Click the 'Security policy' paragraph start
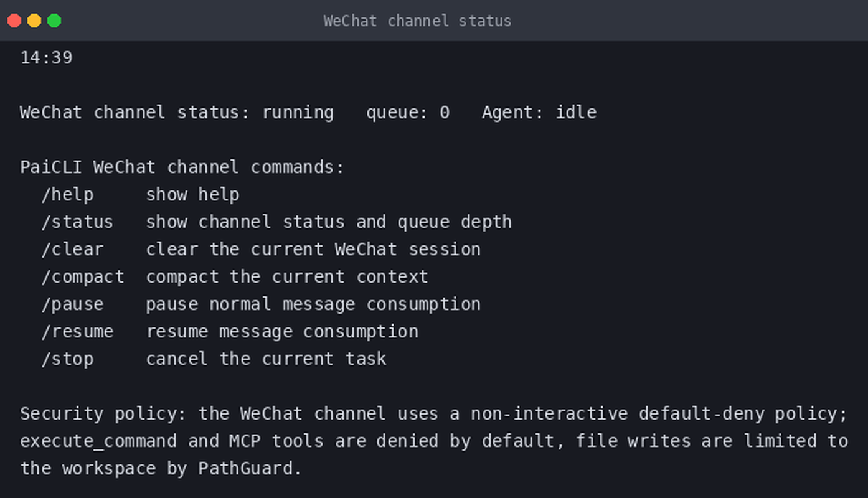 pyautogui.click(x=103, y=414)
